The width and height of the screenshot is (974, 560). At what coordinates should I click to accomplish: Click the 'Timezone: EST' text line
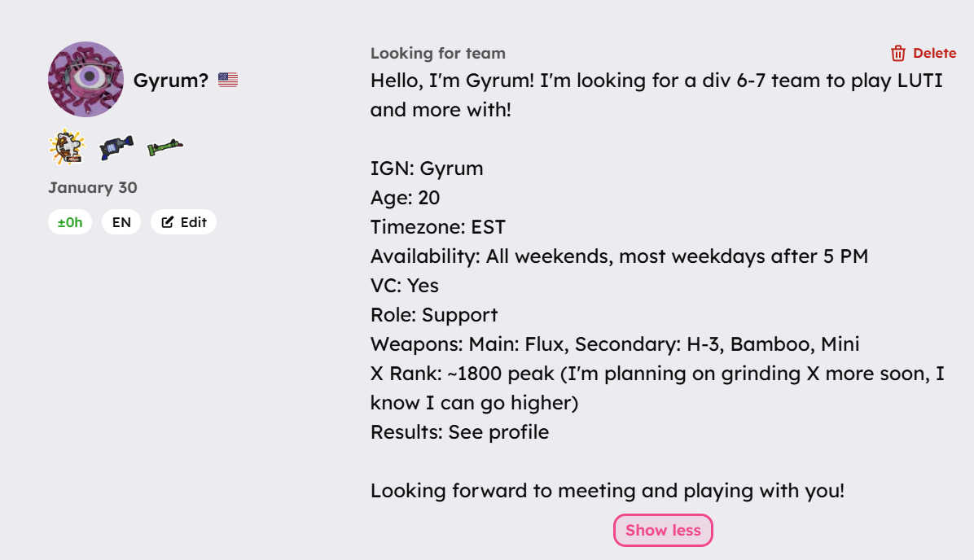(x=438, y=227)
